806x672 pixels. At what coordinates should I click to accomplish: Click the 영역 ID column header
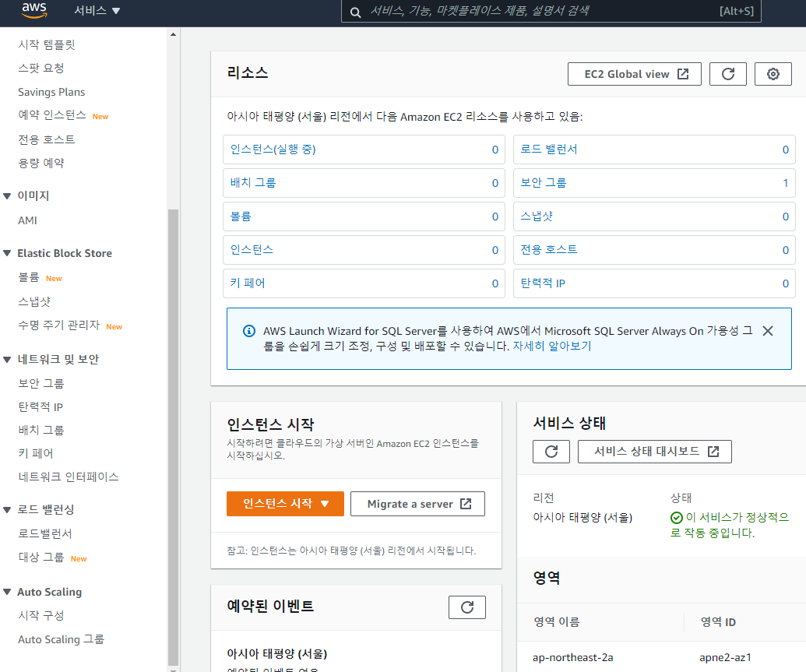(x=718, y=622)
